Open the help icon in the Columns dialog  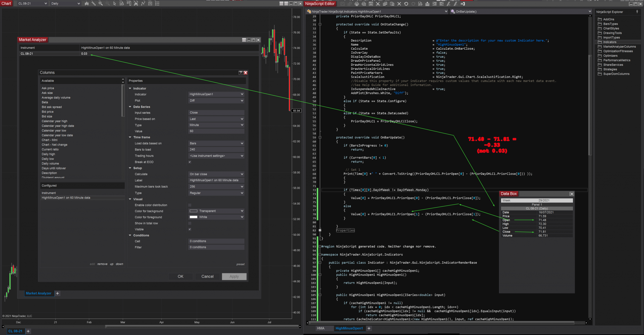coord(240,73)
